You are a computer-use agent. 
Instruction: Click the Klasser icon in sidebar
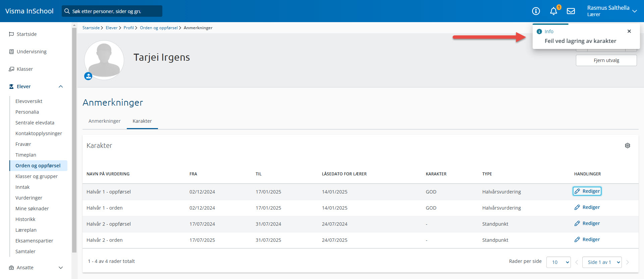click(x=11, y=69)
